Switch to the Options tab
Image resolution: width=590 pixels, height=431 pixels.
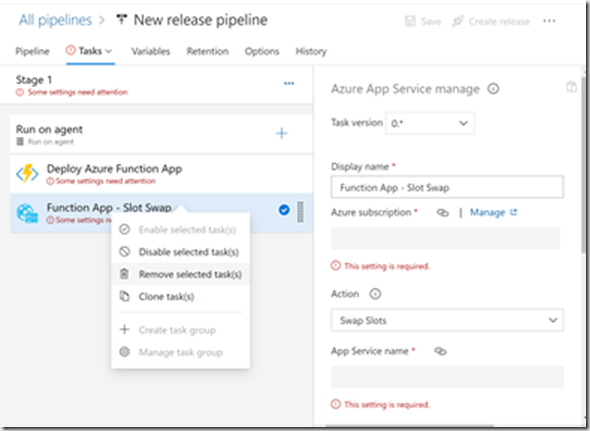tap(262, 51)
